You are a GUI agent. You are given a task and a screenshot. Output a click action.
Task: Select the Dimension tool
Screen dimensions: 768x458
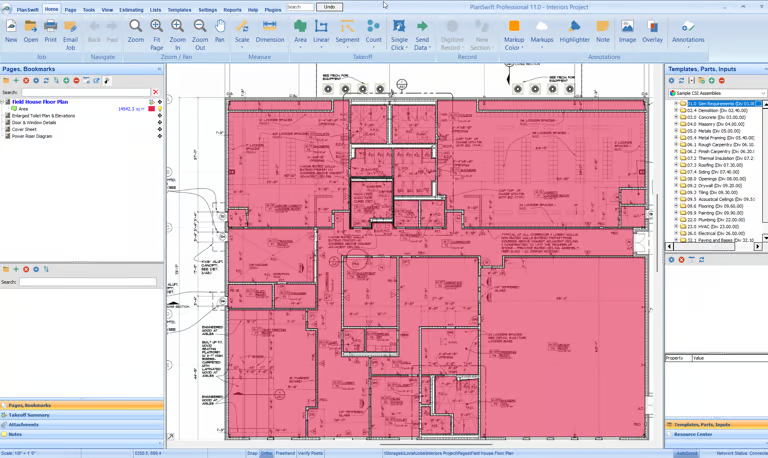tap(270, 31)
